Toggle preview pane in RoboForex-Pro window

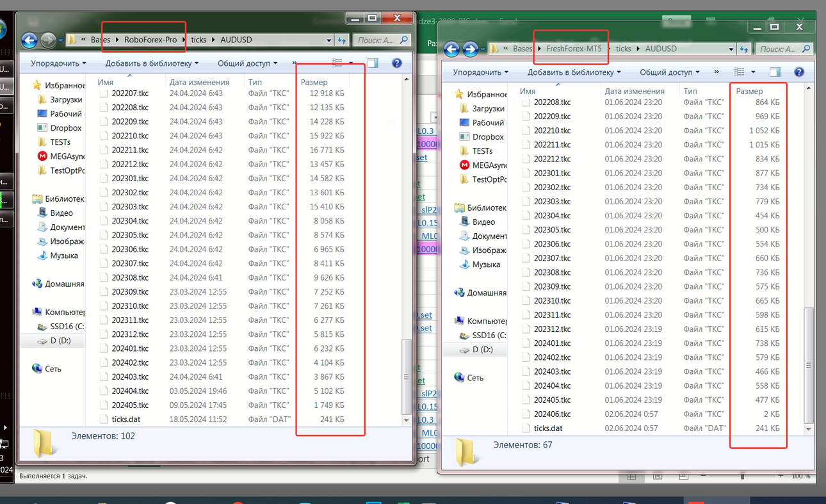tap(373, 63)
